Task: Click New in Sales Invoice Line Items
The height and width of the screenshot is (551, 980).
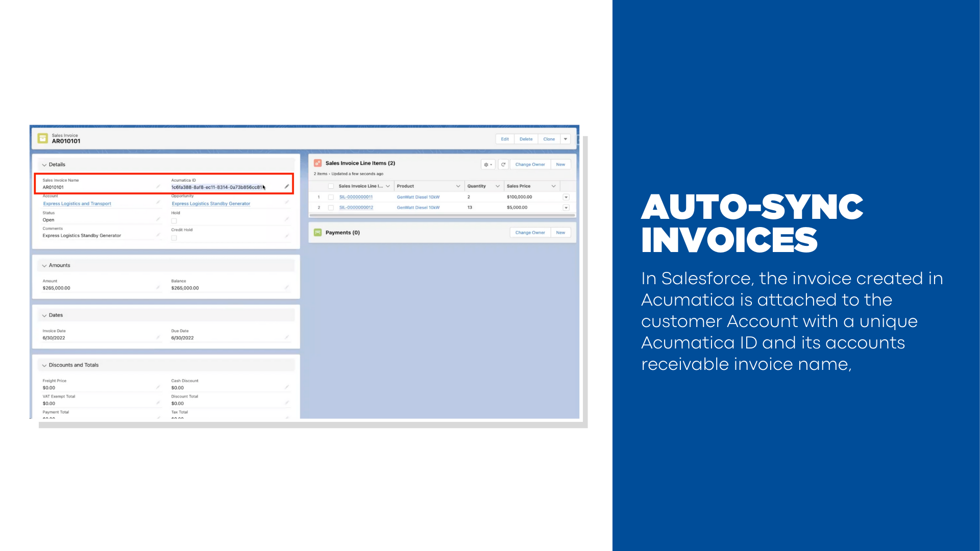Action: click(560, 164)
